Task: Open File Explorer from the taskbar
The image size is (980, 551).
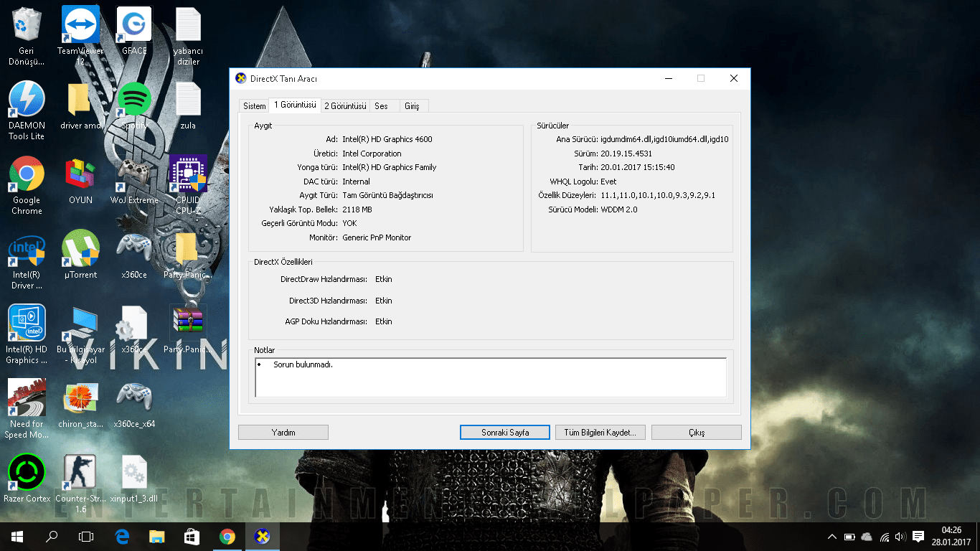Action: pyautogui.click(x=157, y=537)
